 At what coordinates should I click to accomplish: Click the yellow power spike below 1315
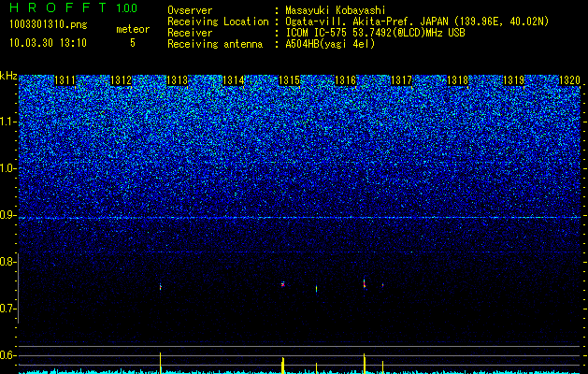(282, 366)
